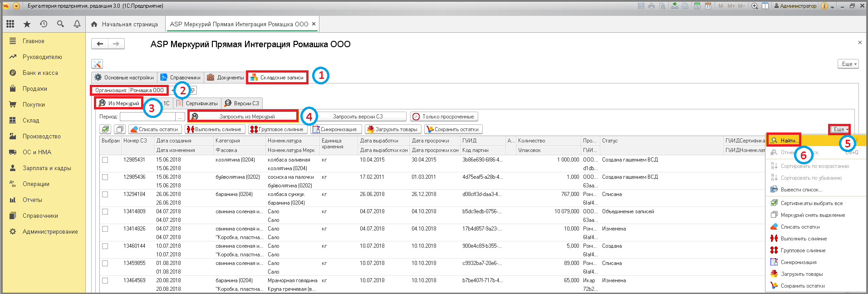The width and height of the screenshot is (868, 294).
Task: Click the Период input field
Action: (147, 117)
